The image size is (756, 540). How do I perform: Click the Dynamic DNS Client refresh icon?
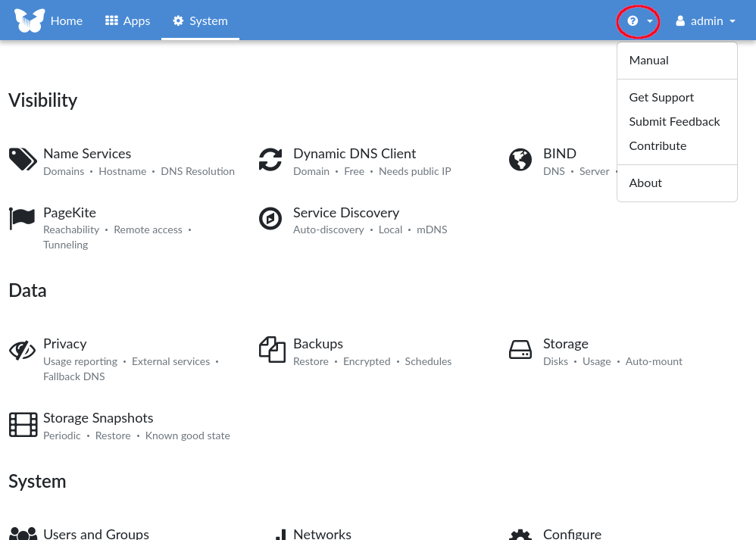[270, 160]
